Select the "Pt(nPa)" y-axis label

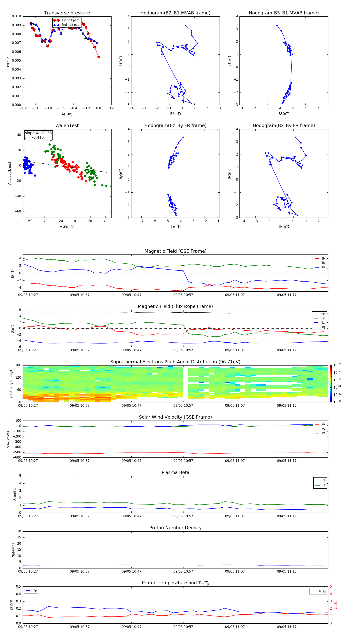pyautogui.click(x=8, y=61)
